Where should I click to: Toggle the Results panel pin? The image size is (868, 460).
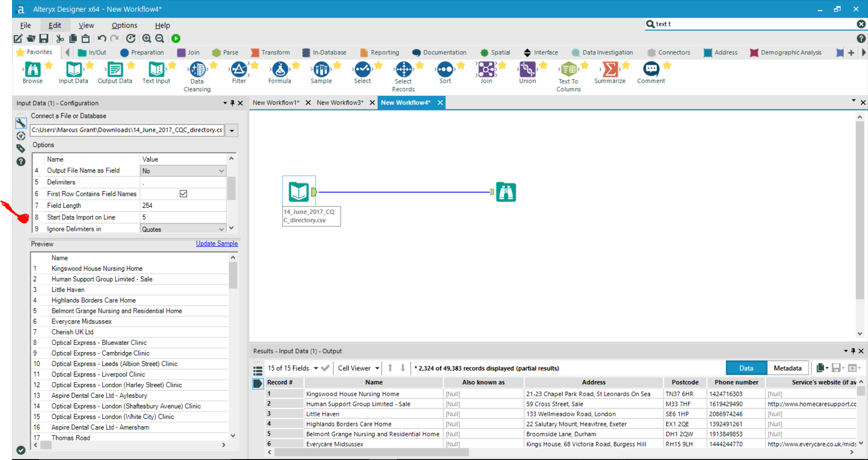click(x=853, y=351)
